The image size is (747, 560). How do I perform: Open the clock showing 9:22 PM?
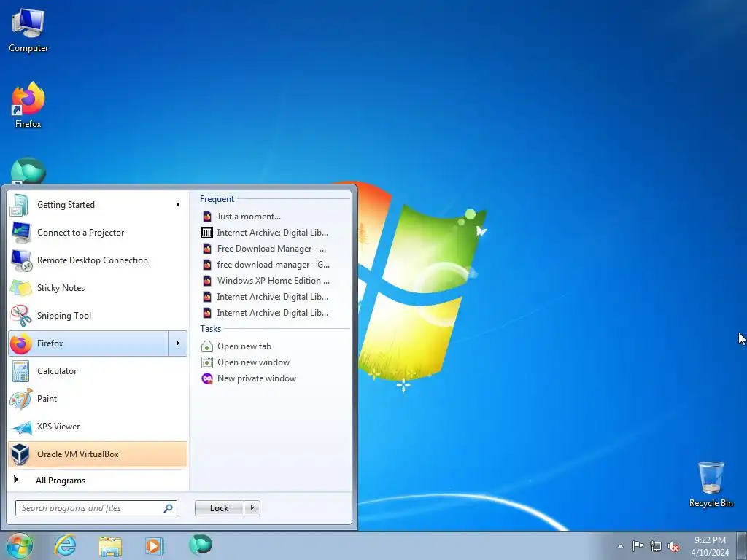710,546
